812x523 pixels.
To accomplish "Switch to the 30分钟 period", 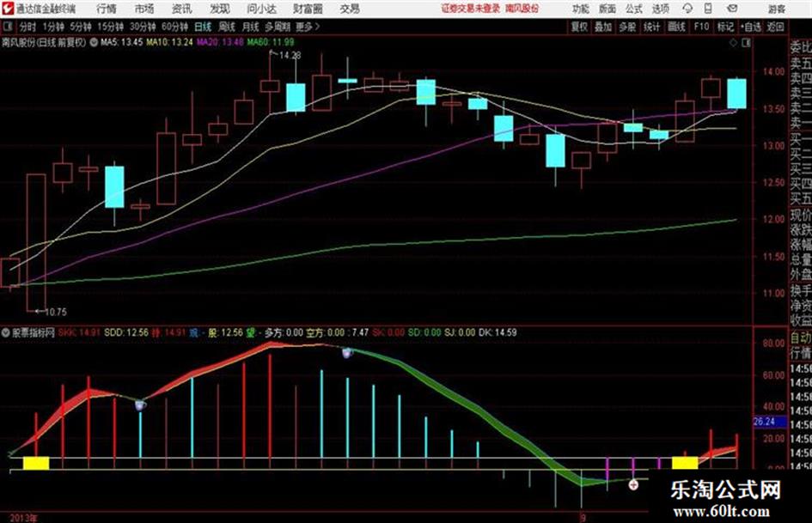I will (x=143, y=27).
